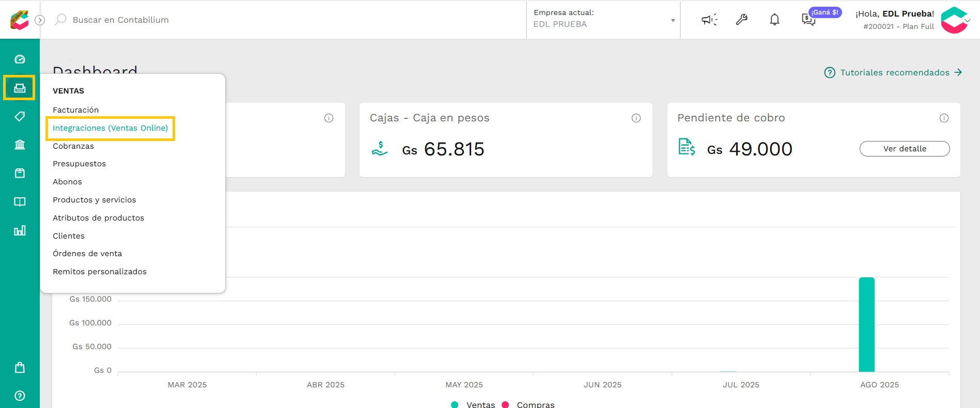Open the Ventas cash register sidebar icon
Image resolution: width=980 pixels, height=408 pixels.
click(x=20, y=88)
